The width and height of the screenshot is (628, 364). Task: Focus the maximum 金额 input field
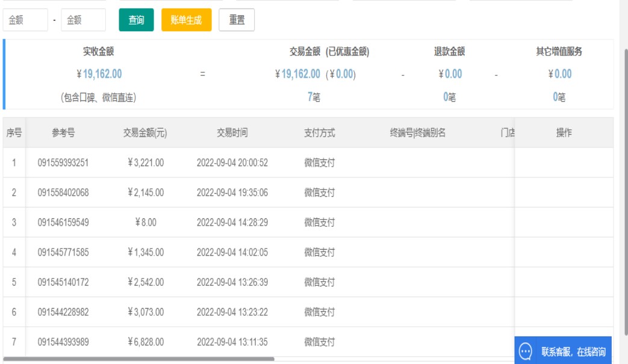(x=83, y=20)
